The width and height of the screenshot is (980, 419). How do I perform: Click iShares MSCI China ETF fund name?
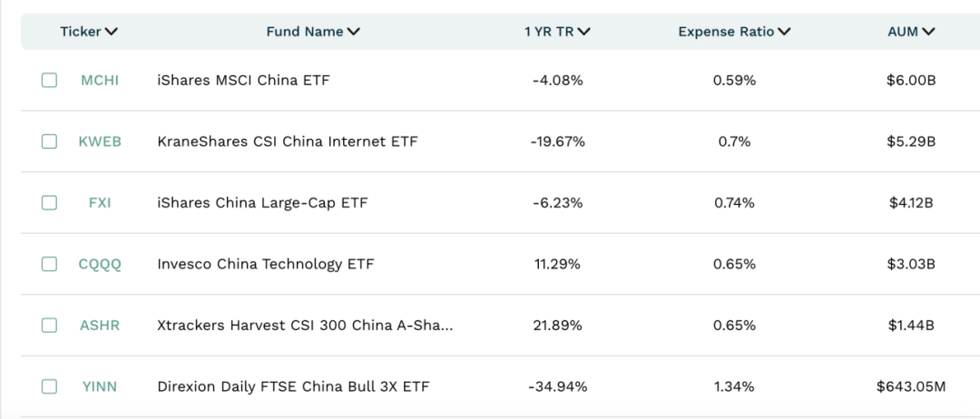coord(243,81)
